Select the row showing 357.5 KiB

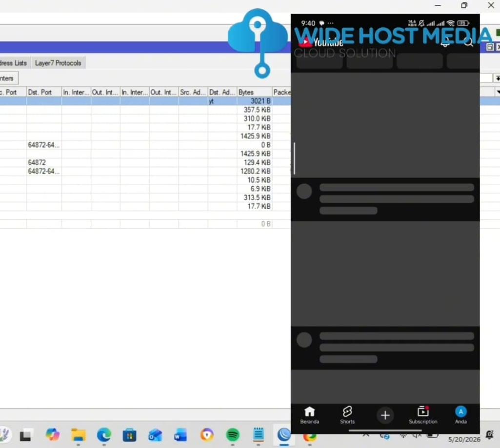pos(145,110)
